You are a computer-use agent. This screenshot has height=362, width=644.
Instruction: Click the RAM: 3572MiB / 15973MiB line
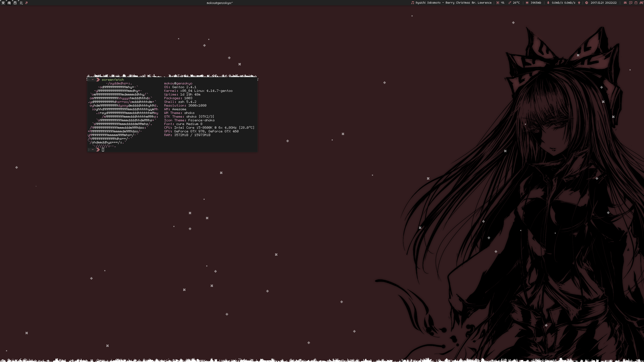[x=187, y=135]
